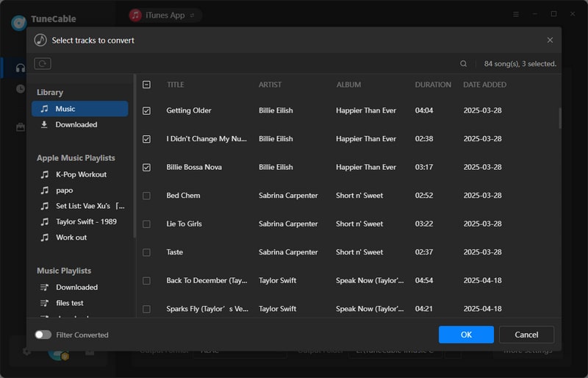The width and height of the screenshot is (588, 378).
Task: Uncheck Getting Older track
Action: 146,111
